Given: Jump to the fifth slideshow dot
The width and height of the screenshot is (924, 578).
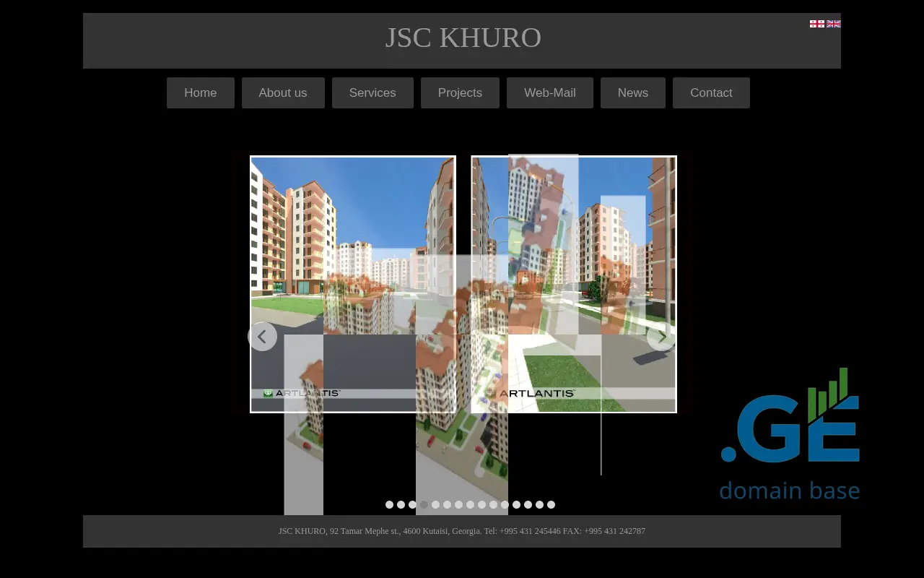Looking at the screenshot, I should [x=436, y=505].
